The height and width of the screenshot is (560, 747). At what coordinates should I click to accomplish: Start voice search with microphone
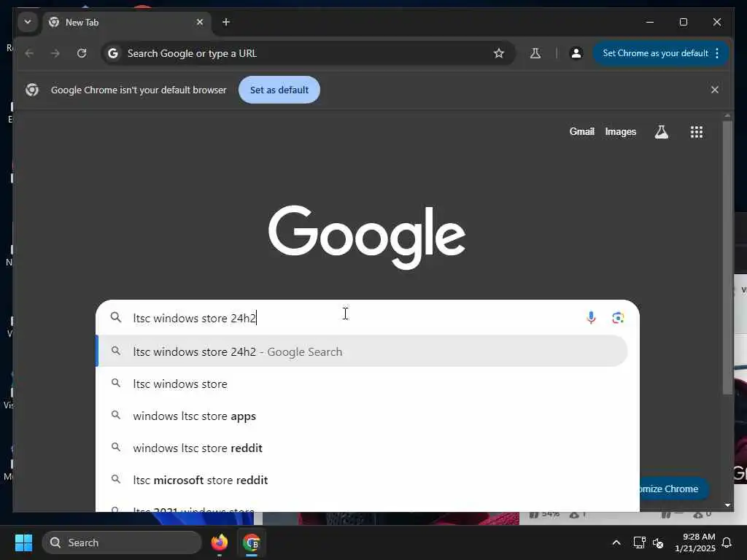click(x=591, y=318)
